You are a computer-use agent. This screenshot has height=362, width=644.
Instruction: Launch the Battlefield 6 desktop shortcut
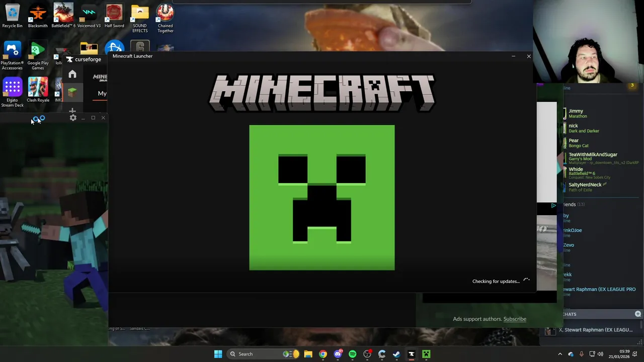[63, 16]
